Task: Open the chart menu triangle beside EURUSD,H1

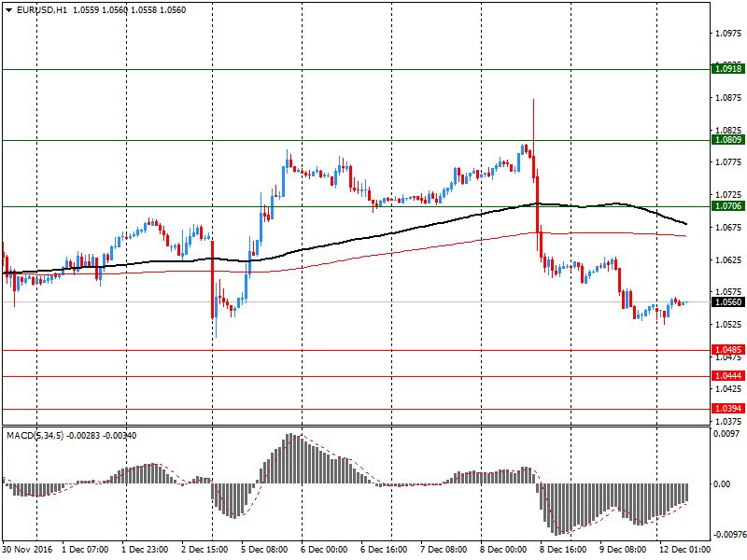Action: 9,10
